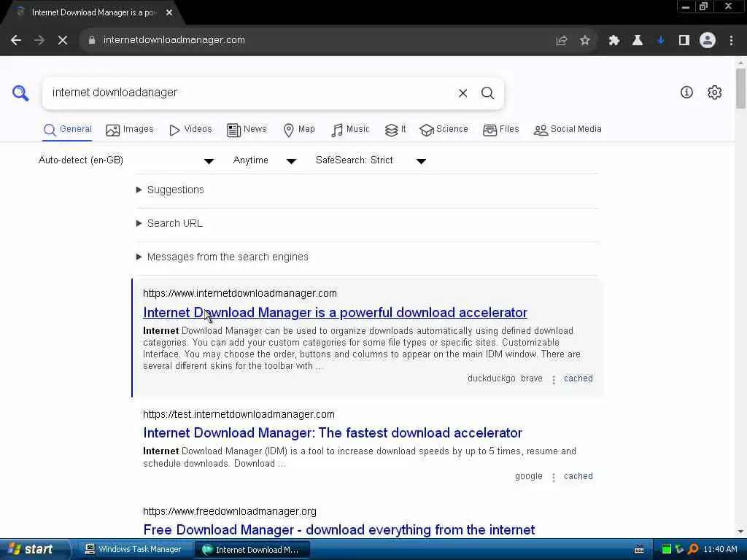Screen dimensions: 747x560
Task: View the site lock icon info
Action: click(92, 41)
